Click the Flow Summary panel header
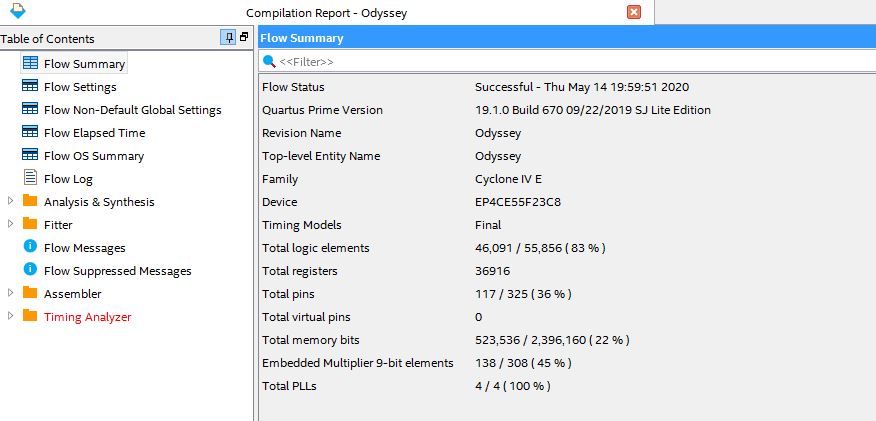This screenshot has width=876, height=421. [x=567, y=38]
